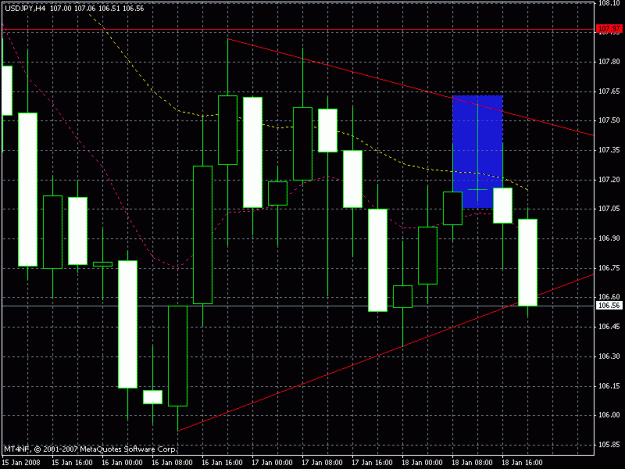Click the 106.45 price axis label
Screen dimensions: 625x469
coord(609,327)
